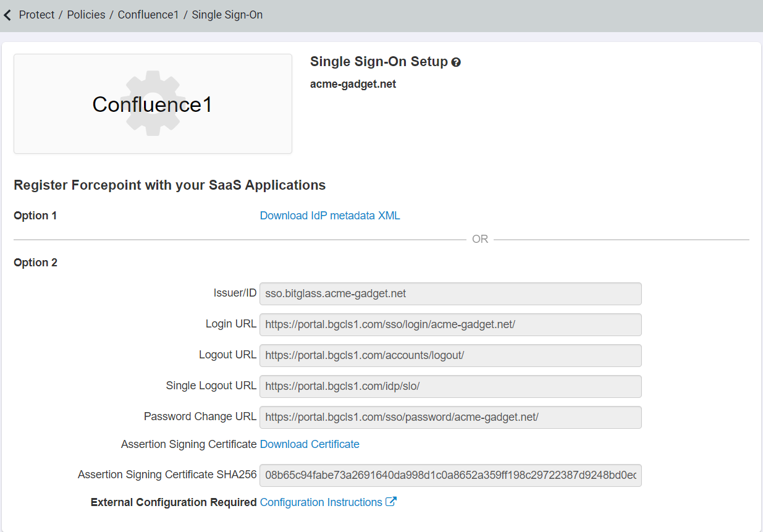Download the Assertion Signing Certificate
763x532 pixels.
click(x=309, y=444)
